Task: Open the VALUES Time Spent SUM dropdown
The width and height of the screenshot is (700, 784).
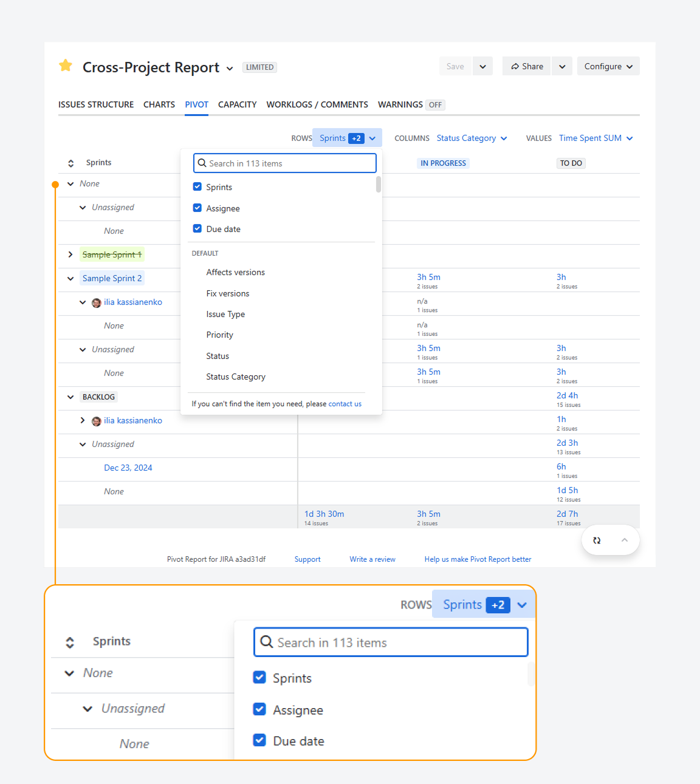Action: click(596, 138)
